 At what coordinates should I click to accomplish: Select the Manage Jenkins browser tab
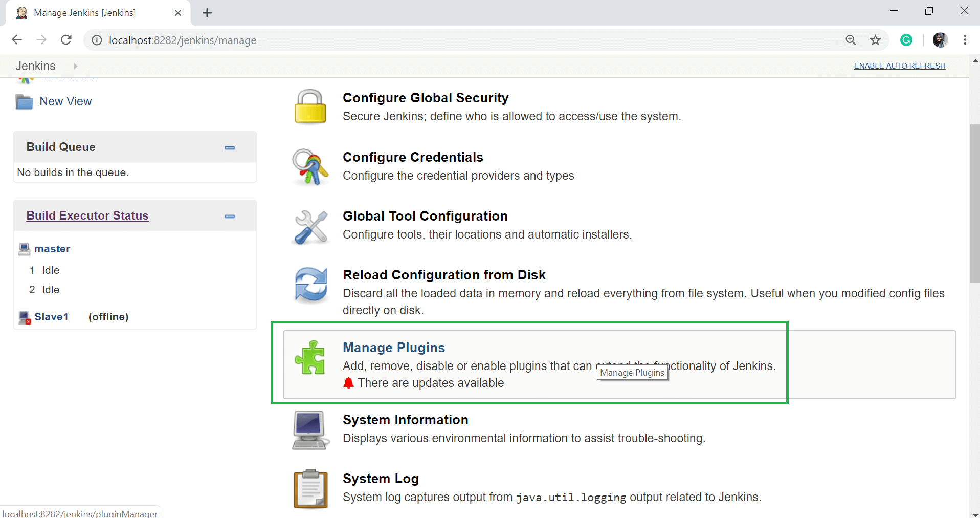(x=98, y=13)
